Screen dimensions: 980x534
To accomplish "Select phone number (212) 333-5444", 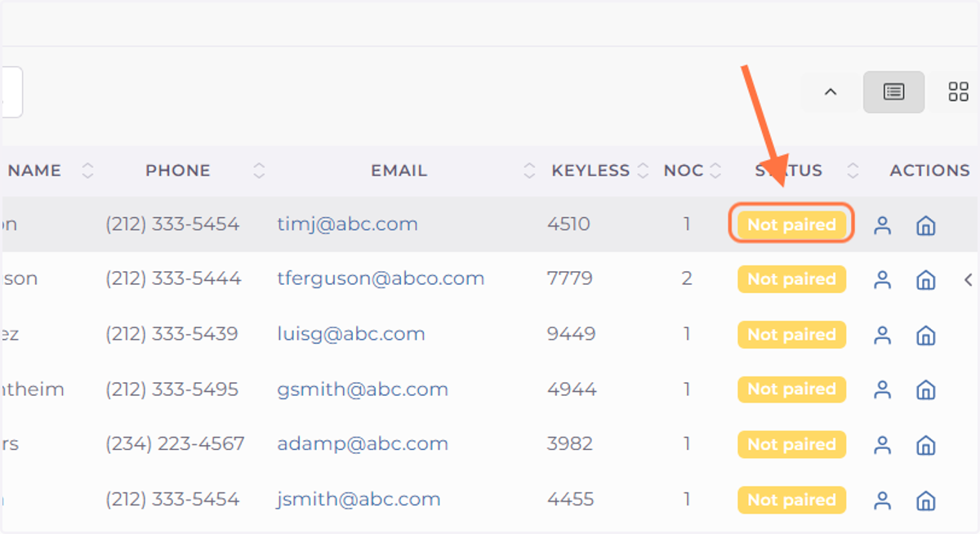I will click(x=173, y=279).
